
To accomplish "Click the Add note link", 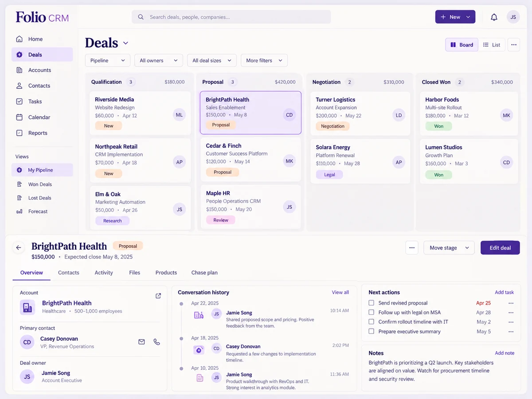I will [x=505, y=353].
